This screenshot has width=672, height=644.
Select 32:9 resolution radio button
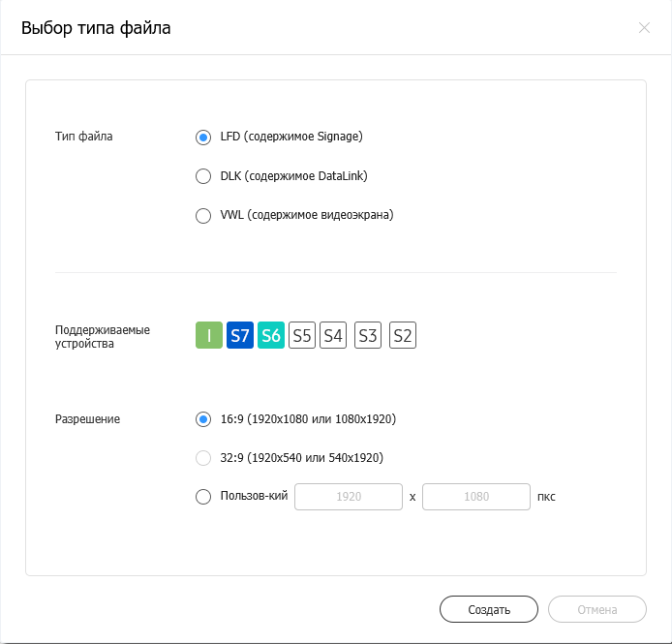[x=203, y=458]
